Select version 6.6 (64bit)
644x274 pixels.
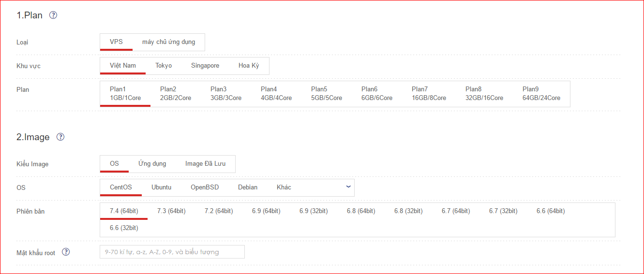(551, 211)
